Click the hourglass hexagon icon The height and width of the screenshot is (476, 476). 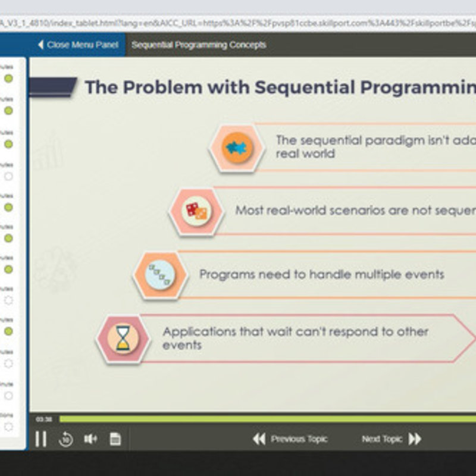(124, 339)
